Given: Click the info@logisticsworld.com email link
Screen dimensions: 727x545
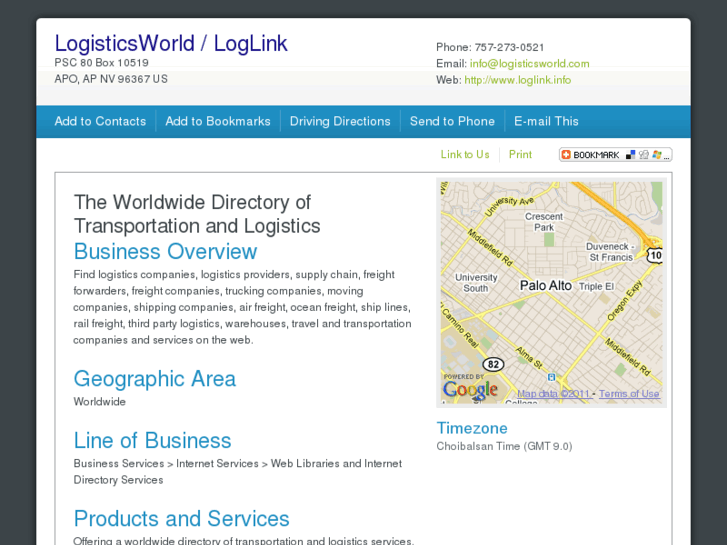Looking at the screenshot, I should coord(529,64).
